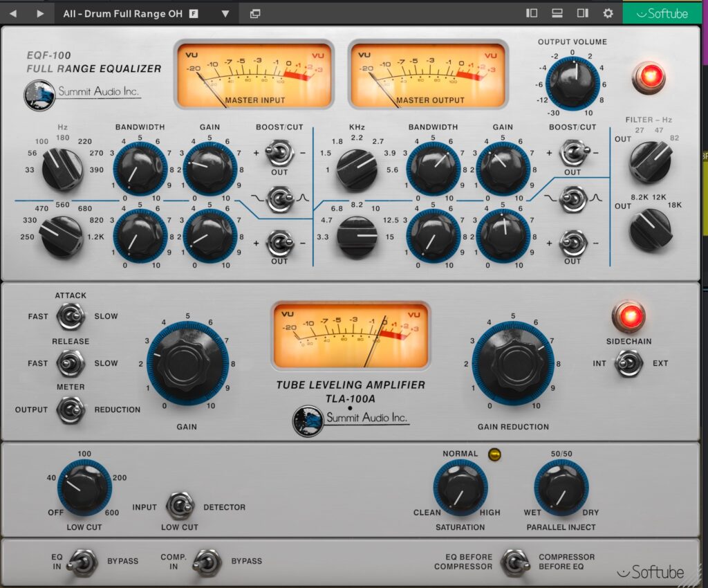
Task: Switch Meter between Output and Reduction
Action: coord(71,410)
